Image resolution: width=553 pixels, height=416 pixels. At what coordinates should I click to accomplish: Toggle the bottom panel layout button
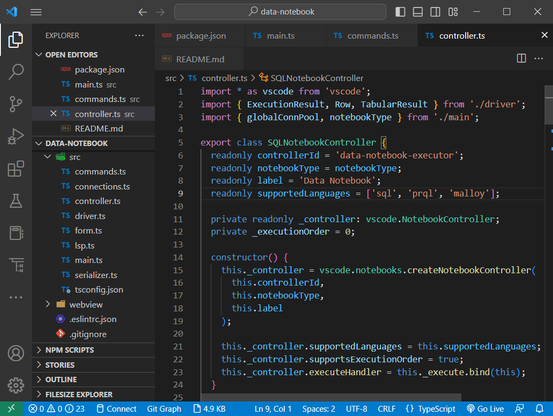point(418,12)
